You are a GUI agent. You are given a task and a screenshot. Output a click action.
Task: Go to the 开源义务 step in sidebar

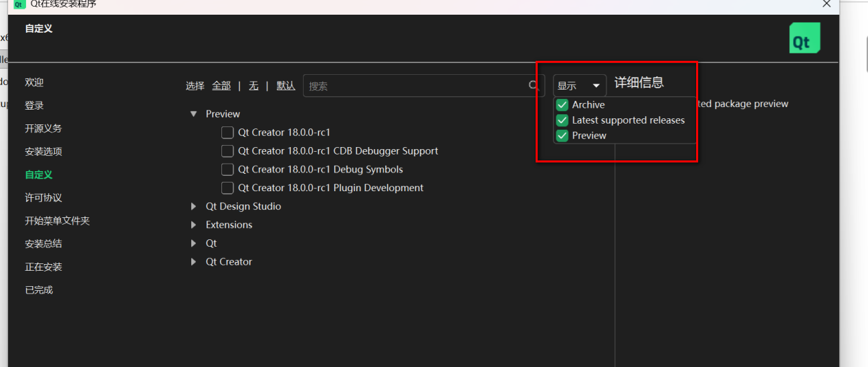tap(43, 128)
